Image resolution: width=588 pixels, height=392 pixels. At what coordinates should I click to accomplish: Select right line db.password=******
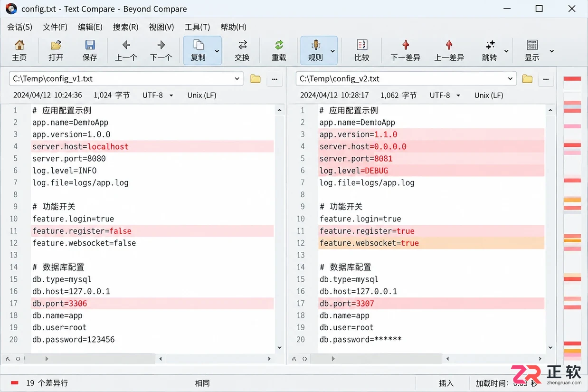tap(360, 339)
